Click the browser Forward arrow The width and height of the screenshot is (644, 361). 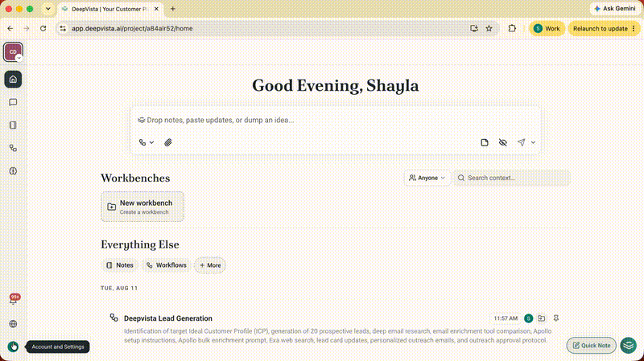tap(27, 28)
